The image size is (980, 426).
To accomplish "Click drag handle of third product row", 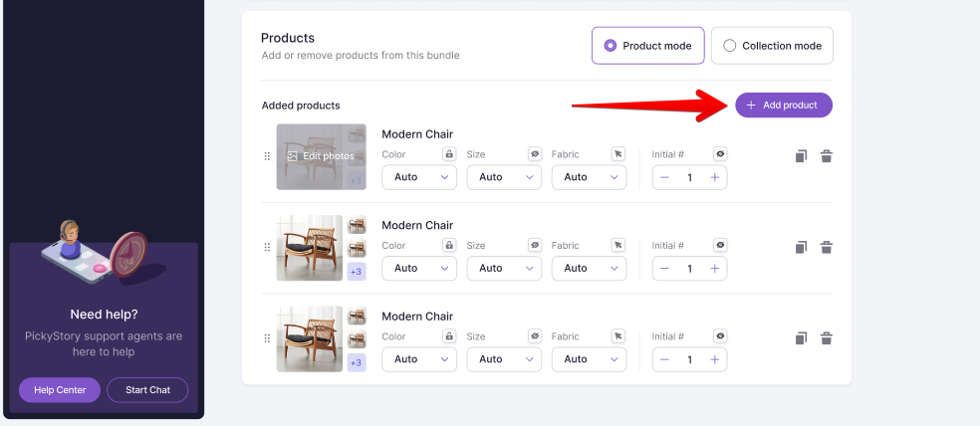I will point(267,338).
